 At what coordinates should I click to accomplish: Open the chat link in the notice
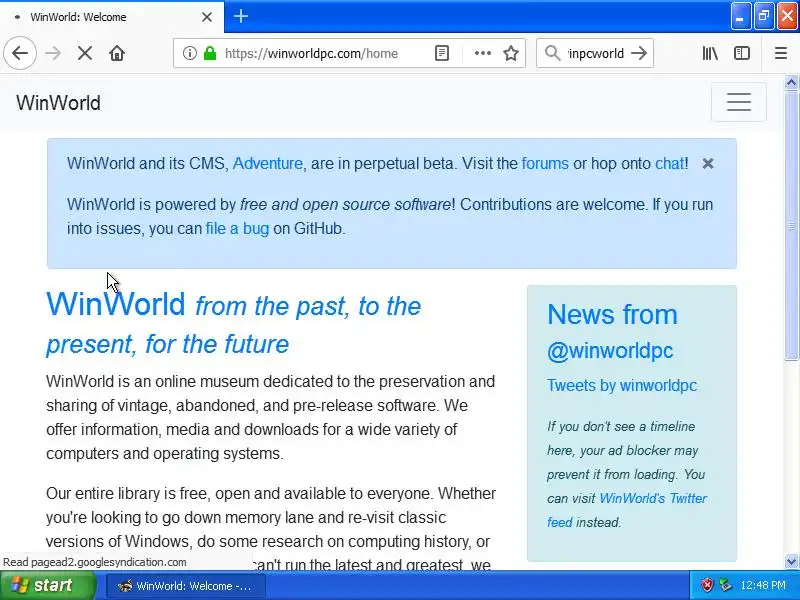(669, 163)
